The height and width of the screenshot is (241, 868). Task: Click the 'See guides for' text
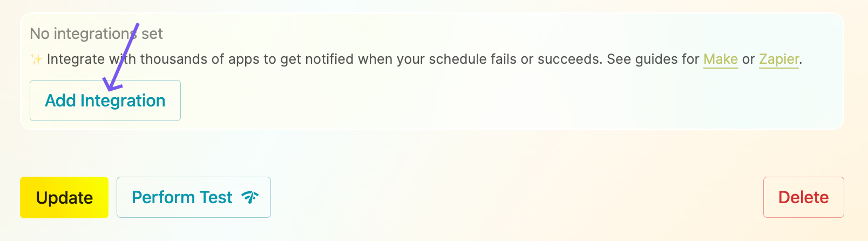[x=653, y=59]
